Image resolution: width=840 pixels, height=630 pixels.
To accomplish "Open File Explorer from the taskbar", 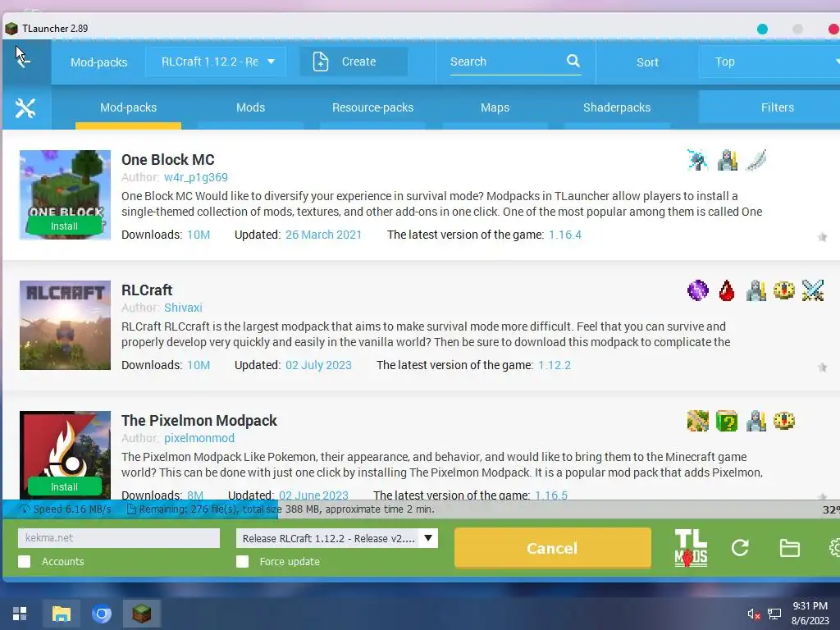I will click(x=61, y=614).
